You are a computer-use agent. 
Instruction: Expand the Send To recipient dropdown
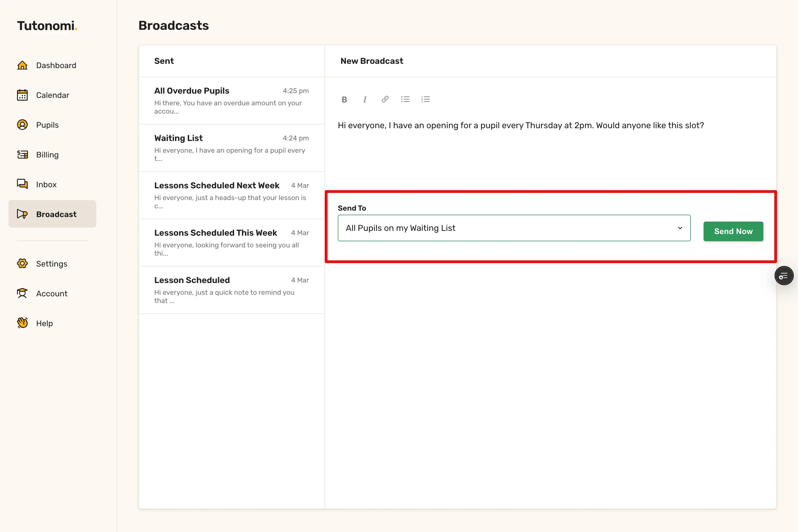pyautogui.click(x=509, y=228)
